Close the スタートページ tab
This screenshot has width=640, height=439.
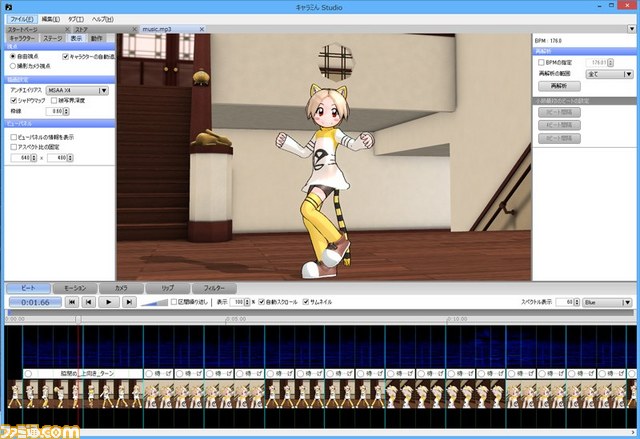[67, 29]
